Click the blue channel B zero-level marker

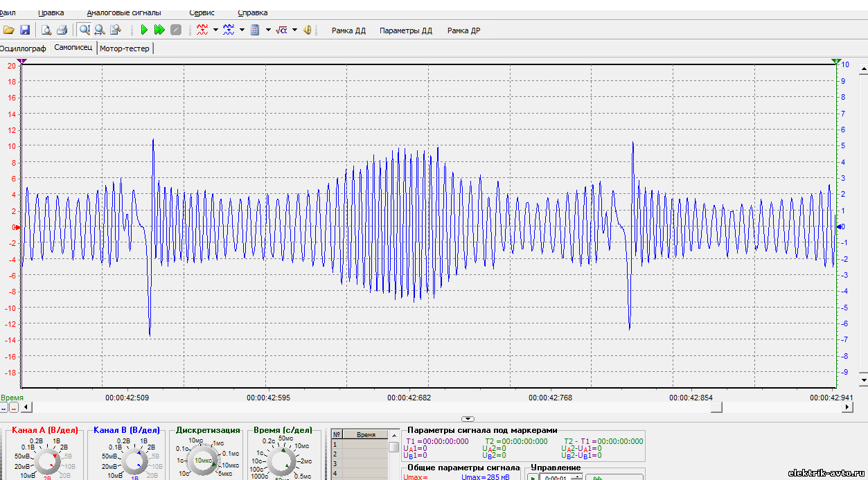[840, 226]
